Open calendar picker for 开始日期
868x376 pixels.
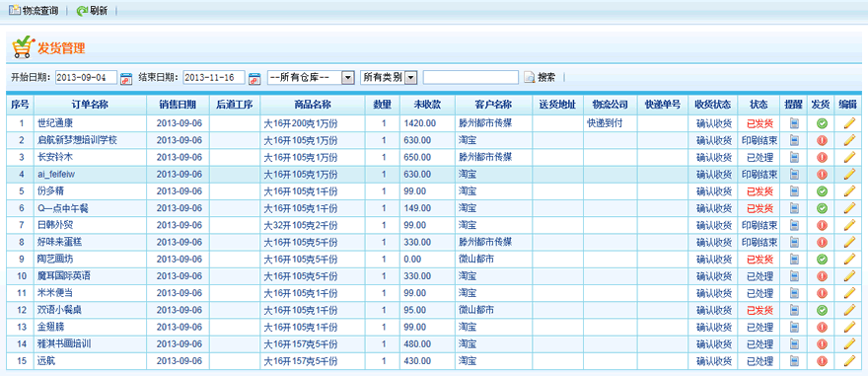coord(127,78)
